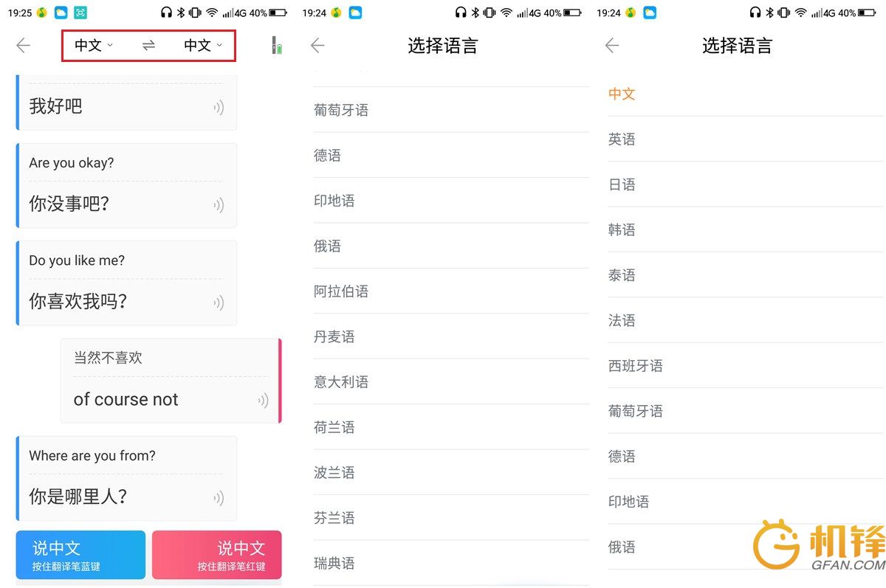This screenshot has height=588, width=886.
Task: Open the left source language dropdown
Action: [94, 46]
